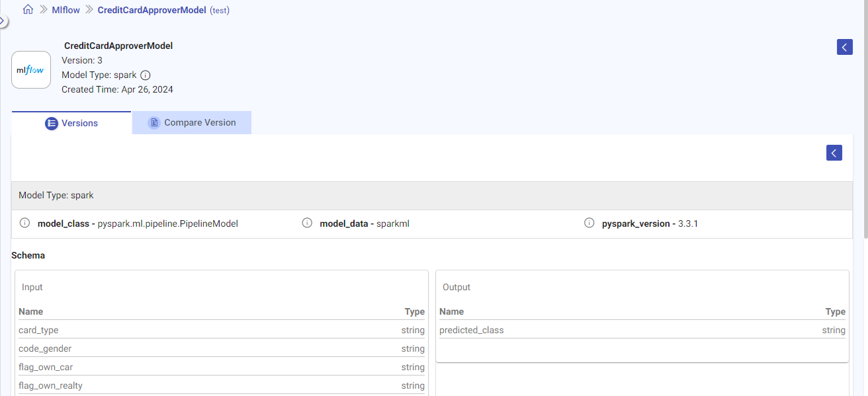
Task: Open the Model Type info tooltip icon
Action: 145,75
